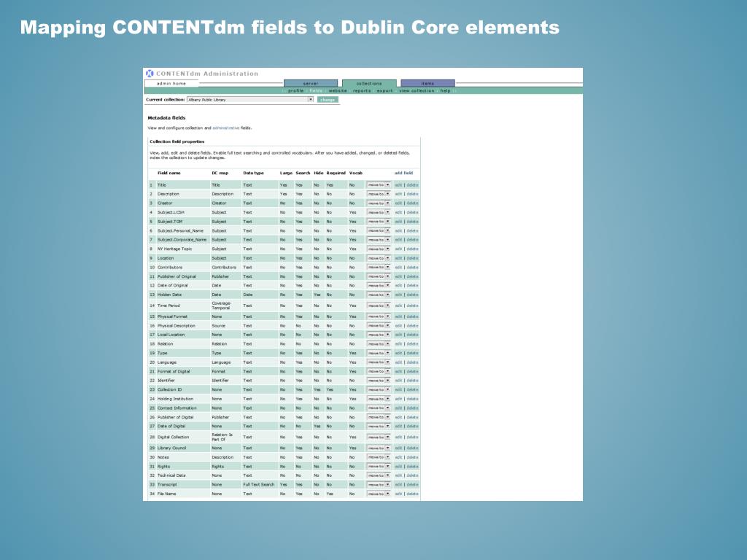
Task: Delete the Collection ID field
Action: [413, 389]
